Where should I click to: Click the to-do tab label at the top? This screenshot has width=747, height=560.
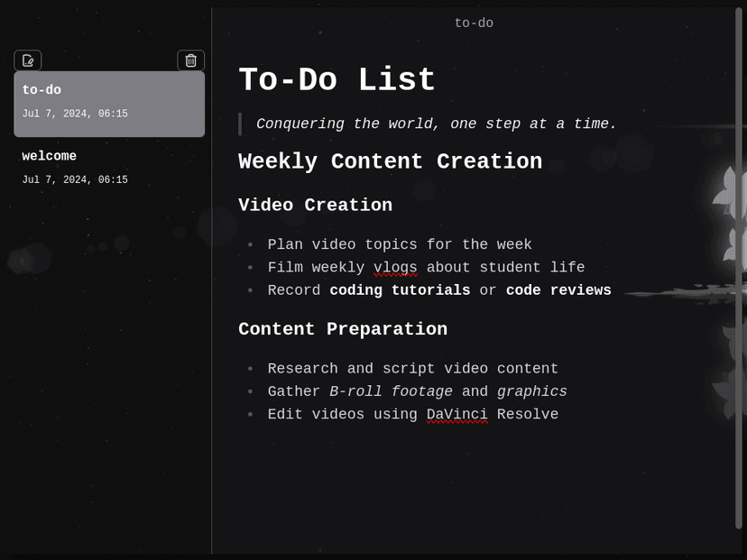coord(474,23)
